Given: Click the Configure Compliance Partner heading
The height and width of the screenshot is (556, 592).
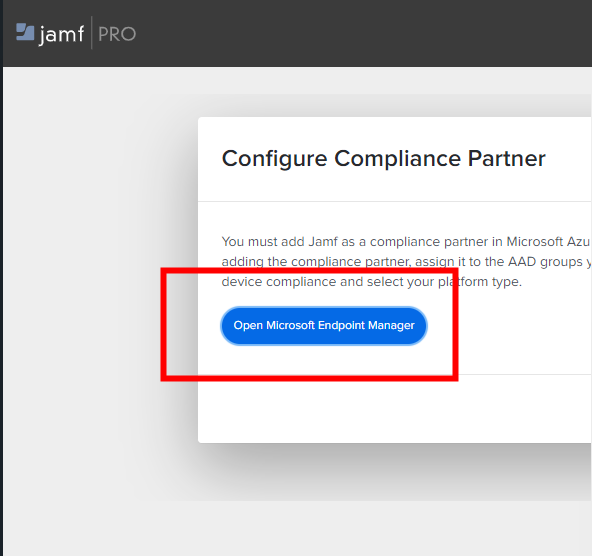Looking at the screenshot, I should click(x=384, y=158).
